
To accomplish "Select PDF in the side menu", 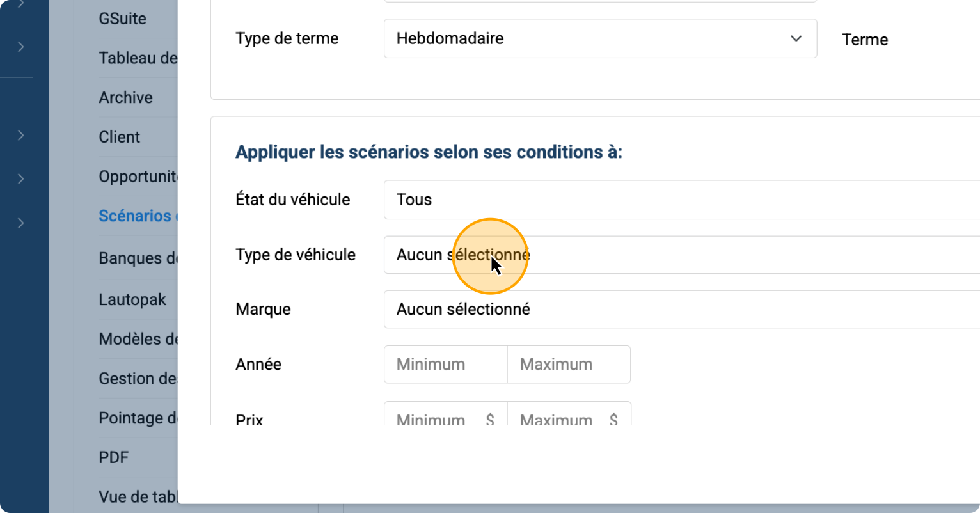I will 114,457.
